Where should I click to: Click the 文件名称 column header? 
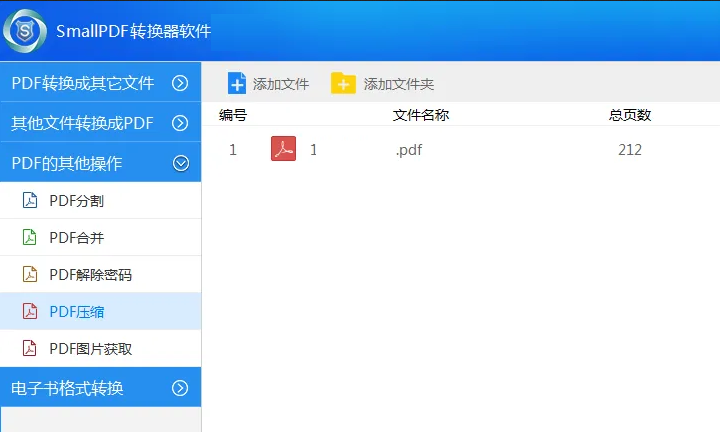[x=421, y=115]
